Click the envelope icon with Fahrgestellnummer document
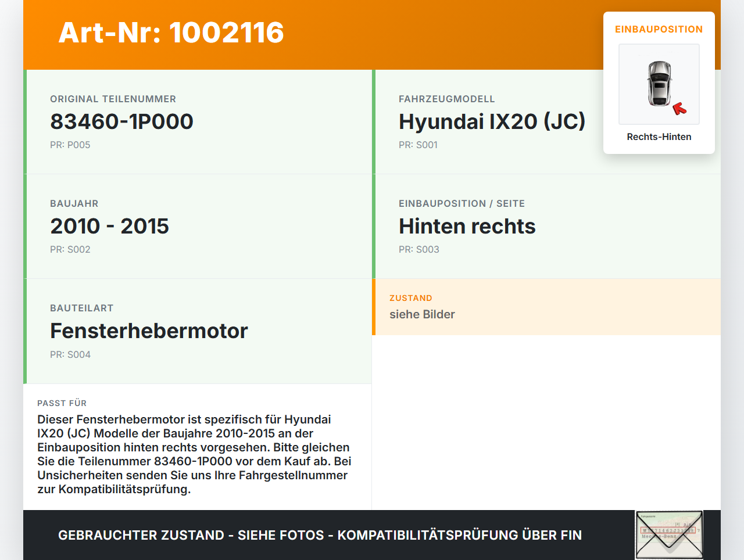This screenshot has width=744, height=560. click(668, 534)
